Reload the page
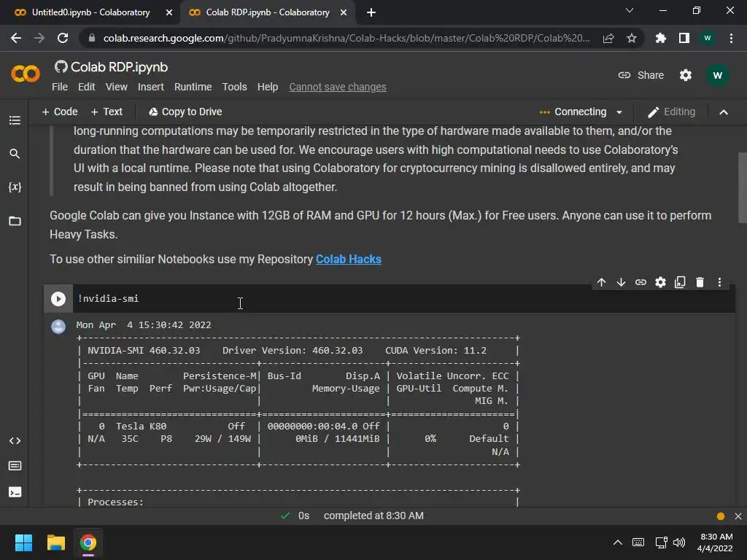This screenshot has width=747, height=560. [63, 38]
